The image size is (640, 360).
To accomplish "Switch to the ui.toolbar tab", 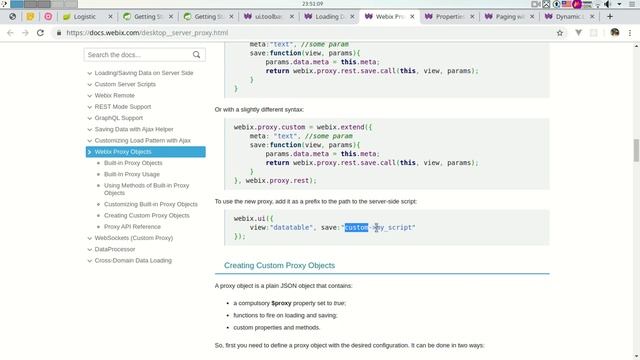I will 268,17.
